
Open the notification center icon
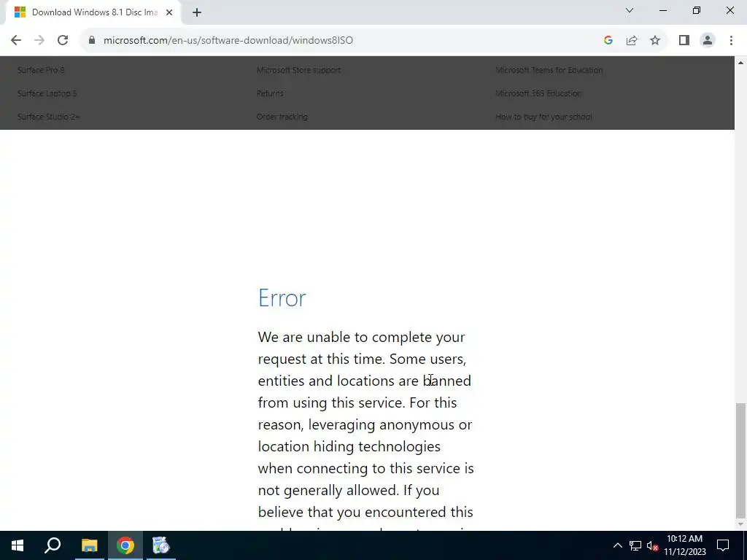coord(723,545)
